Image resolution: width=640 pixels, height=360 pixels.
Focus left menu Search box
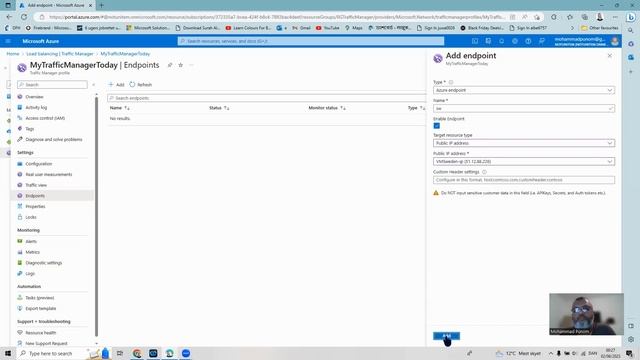[52, 84]
